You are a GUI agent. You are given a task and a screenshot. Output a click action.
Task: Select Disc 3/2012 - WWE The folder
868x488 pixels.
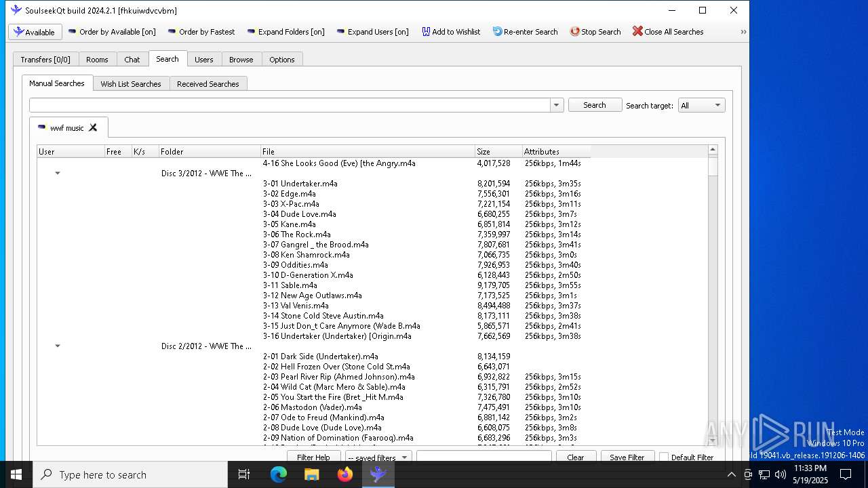coord(207,174)
